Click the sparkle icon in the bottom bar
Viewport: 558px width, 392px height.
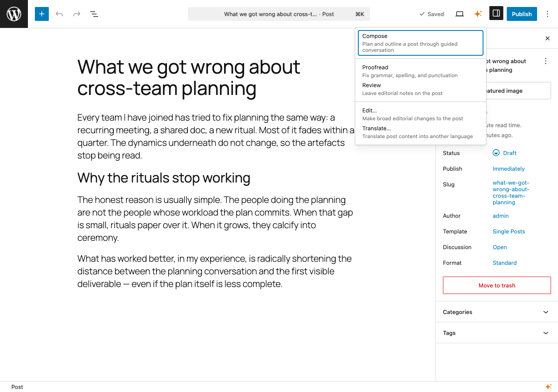click(548, 386)
